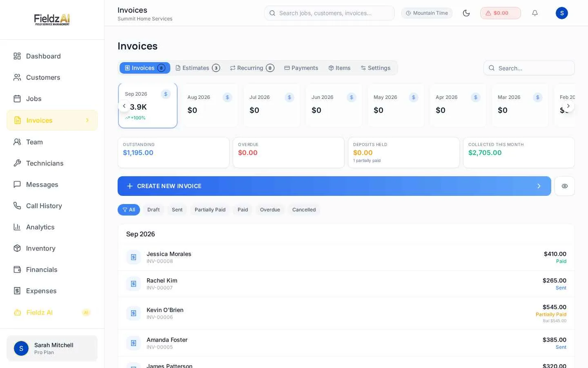Select the Aug 2026 month card
The height and width of the screenshot is (368, 588).
(x=210, y=105)
